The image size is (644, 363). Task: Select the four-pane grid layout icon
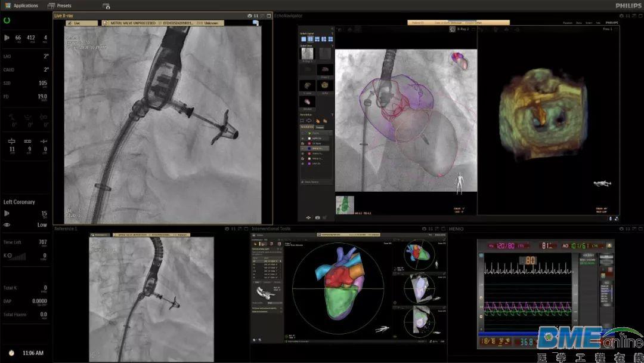[330, 39]
